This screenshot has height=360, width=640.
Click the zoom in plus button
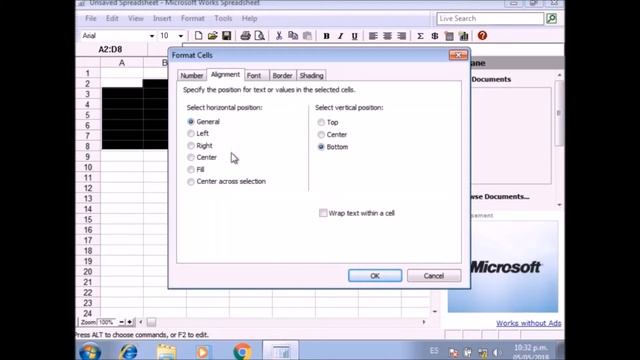130,322
